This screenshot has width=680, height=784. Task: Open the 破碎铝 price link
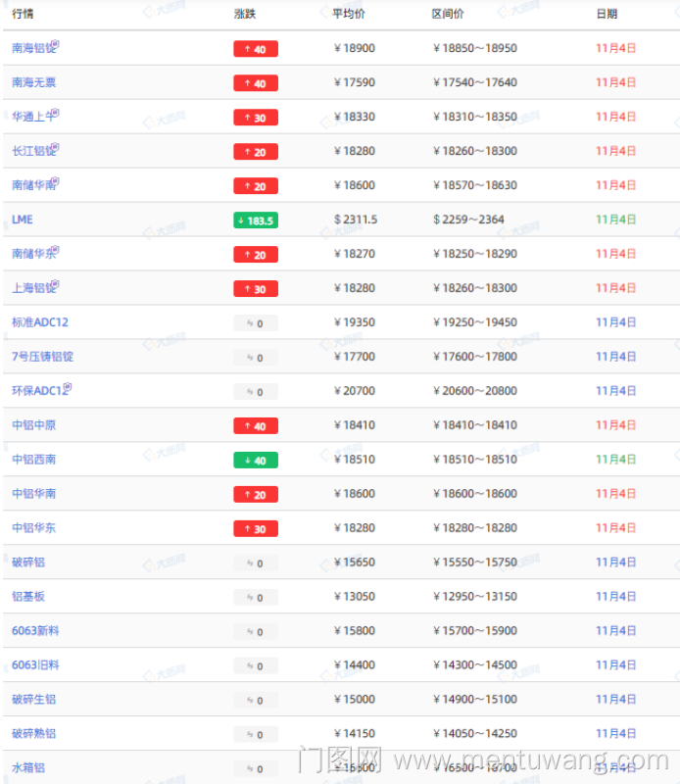pyautogui.click(x=28, y=563)
